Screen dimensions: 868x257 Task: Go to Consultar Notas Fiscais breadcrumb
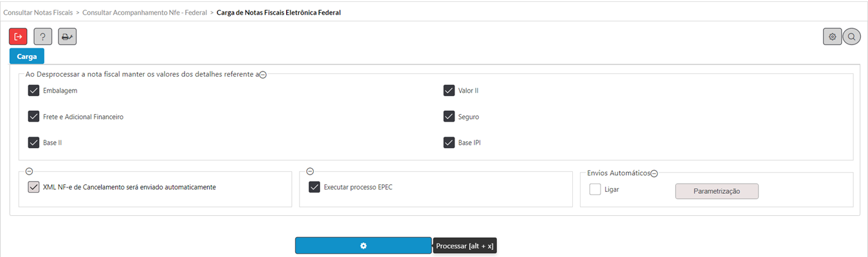coord(38,12)
